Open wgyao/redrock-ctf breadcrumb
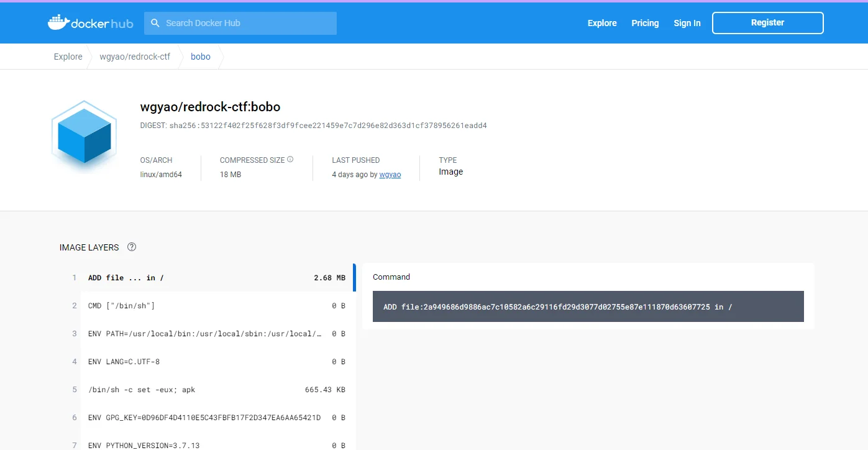The image size is (868, 450). [x=135, y=57]
